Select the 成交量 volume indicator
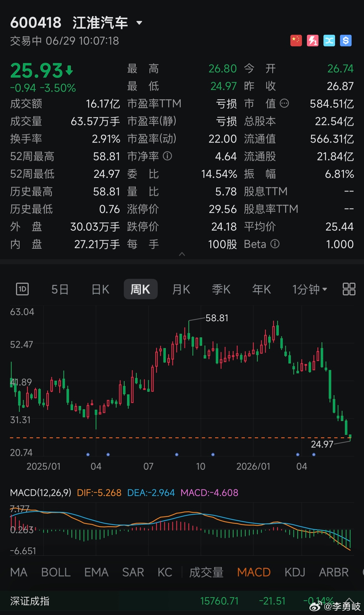Viewport: 364px width, 615px height. (206, 573)
